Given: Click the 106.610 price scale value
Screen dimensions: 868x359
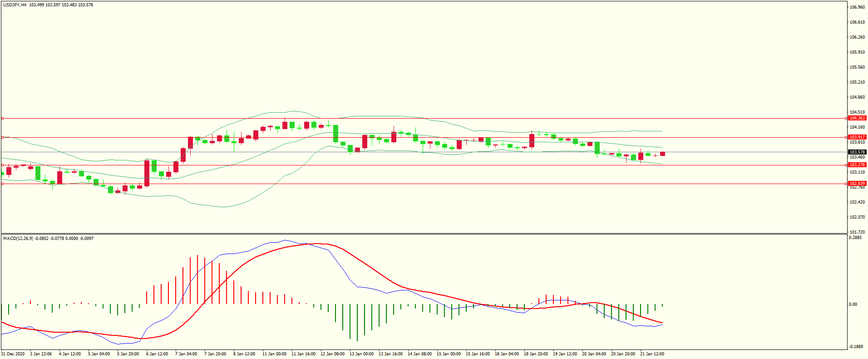Looking at the screenshot, I should (857, 22).
